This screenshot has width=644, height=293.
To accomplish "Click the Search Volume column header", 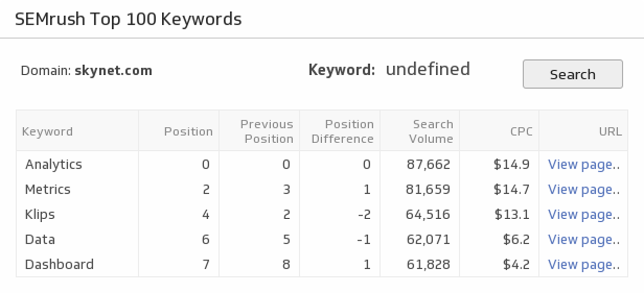I will (431, 132).
